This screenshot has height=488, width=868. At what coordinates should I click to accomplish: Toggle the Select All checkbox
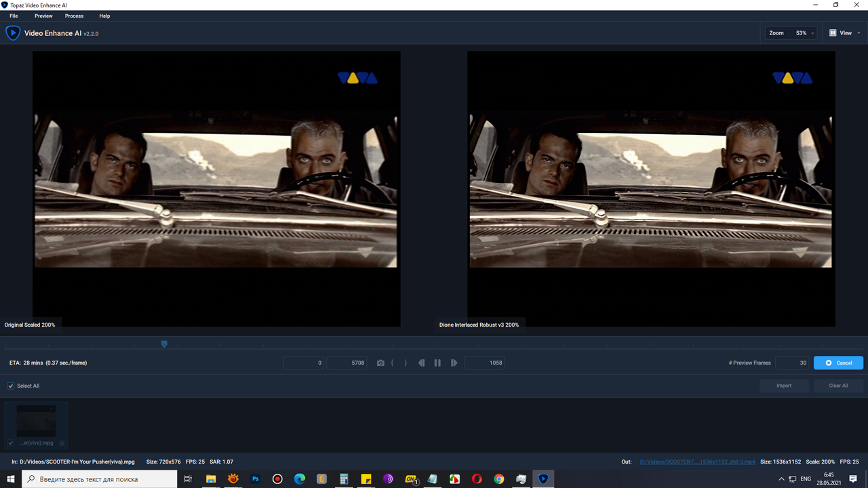click(11, 386)
